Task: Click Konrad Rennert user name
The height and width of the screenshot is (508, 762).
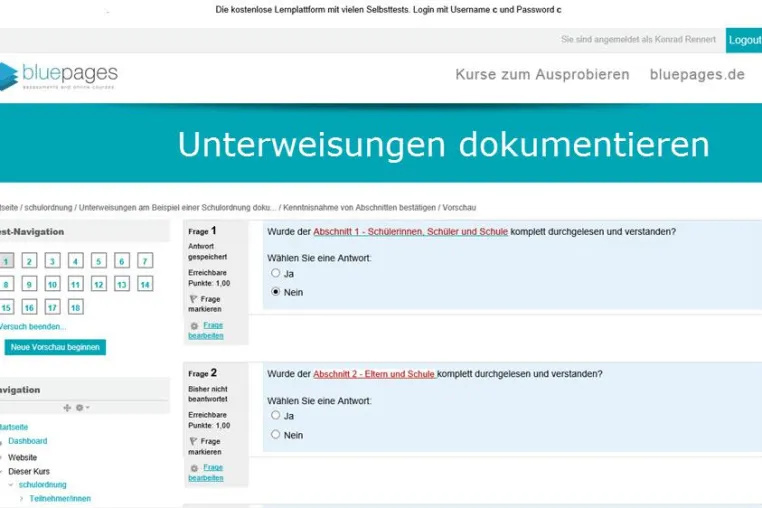Action: (x=685, y=39)
